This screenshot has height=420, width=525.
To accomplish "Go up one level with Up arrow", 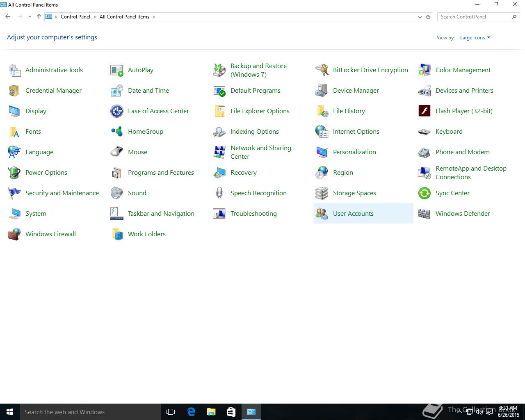I will coord(39,17).
